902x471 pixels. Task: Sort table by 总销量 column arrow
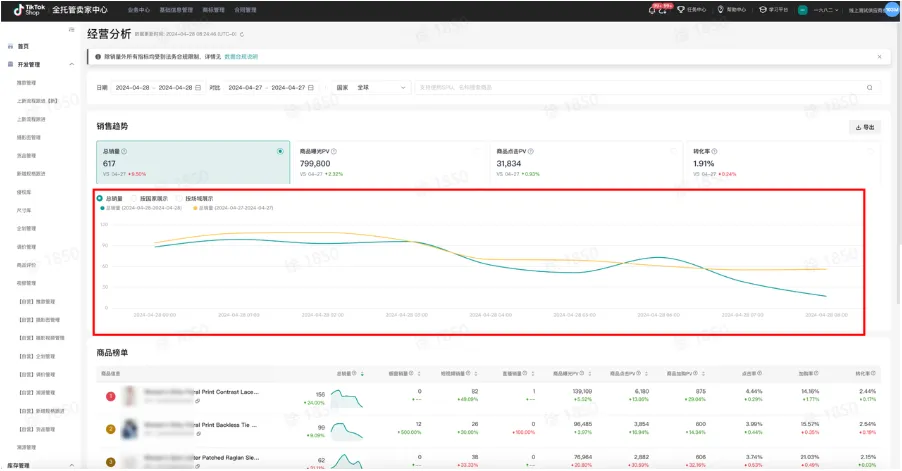click(x=362, y=374)
